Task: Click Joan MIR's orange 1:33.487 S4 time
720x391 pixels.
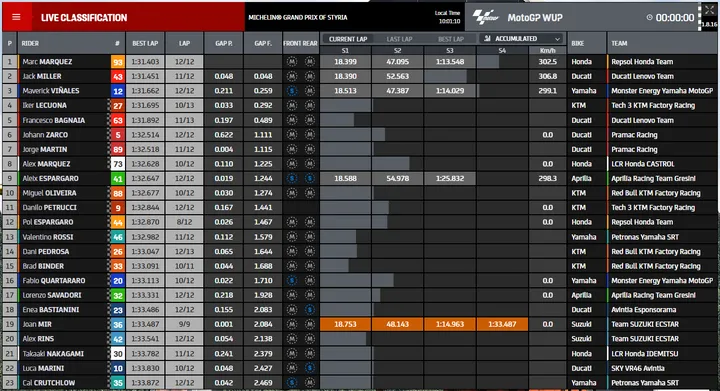Action: (x=502, y=324)
